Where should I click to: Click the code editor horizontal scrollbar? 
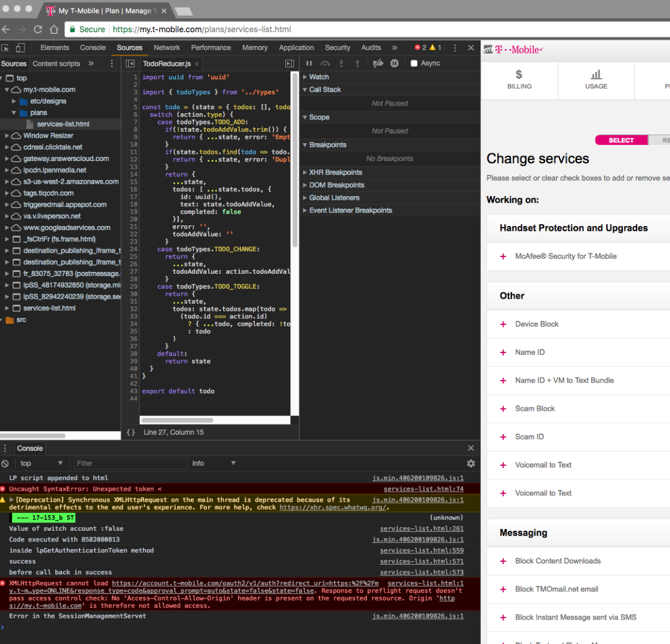177,420
